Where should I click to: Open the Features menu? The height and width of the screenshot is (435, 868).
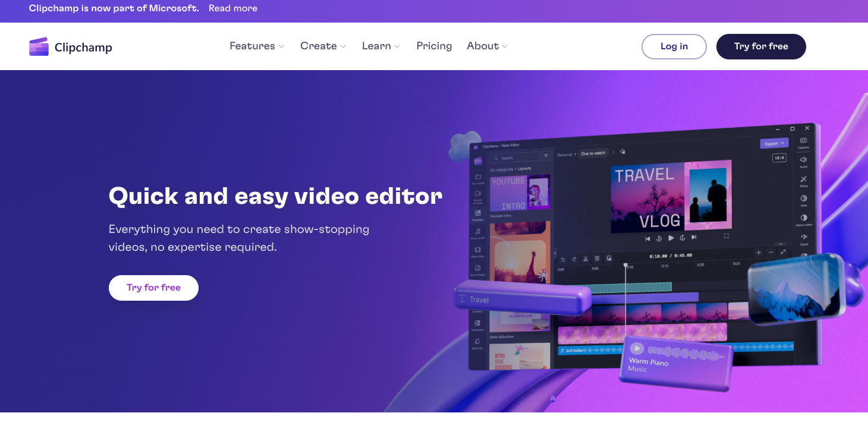pyautogui.click(x=257, y=46)
